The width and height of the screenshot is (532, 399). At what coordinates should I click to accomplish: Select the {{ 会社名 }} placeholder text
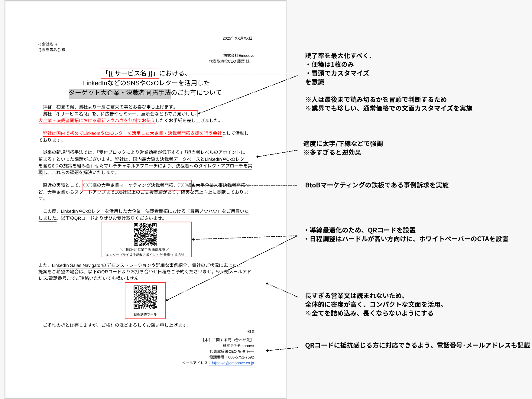click(x=47, y=44)
